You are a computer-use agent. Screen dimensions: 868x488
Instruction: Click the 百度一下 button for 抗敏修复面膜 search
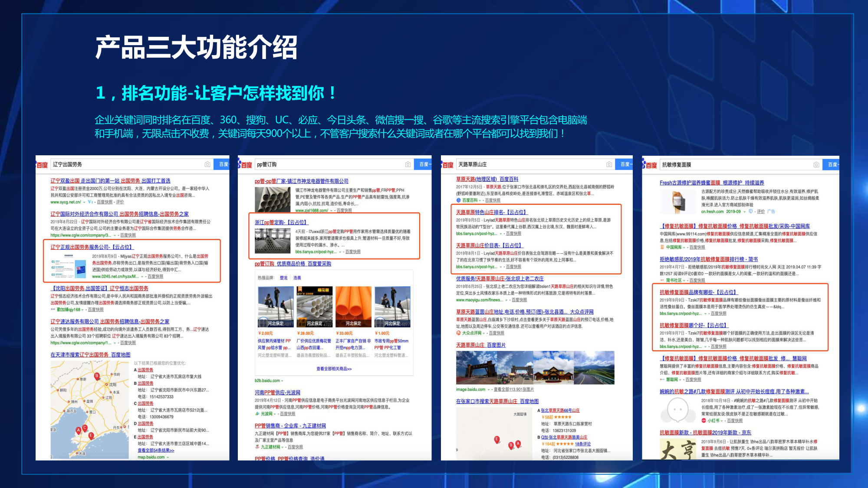pos(832,165)
